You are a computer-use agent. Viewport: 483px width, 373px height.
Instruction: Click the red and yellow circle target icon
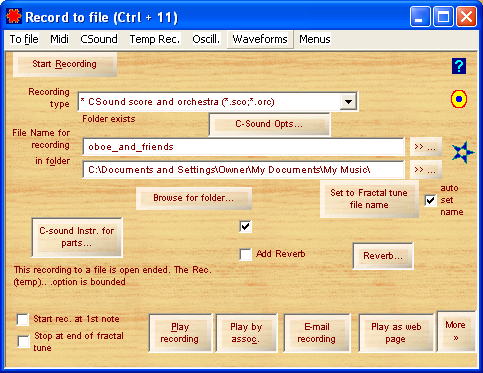459,99
